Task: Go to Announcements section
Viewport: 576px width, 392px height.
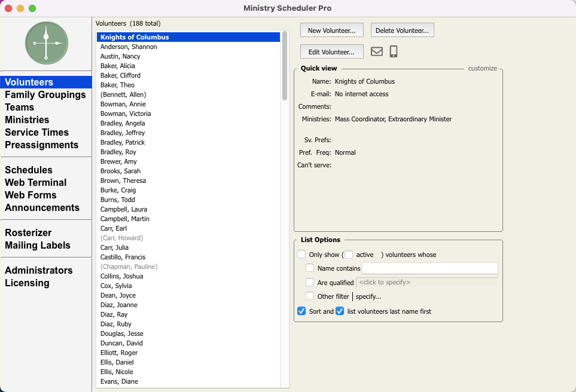Action: 46,207
